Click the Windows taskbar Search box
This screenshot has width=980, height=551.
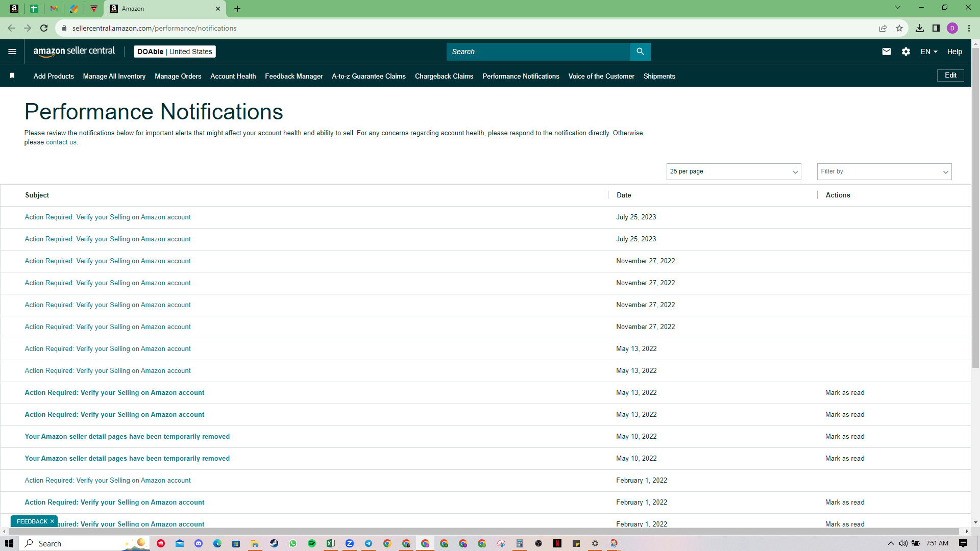[x=85, y=543]
